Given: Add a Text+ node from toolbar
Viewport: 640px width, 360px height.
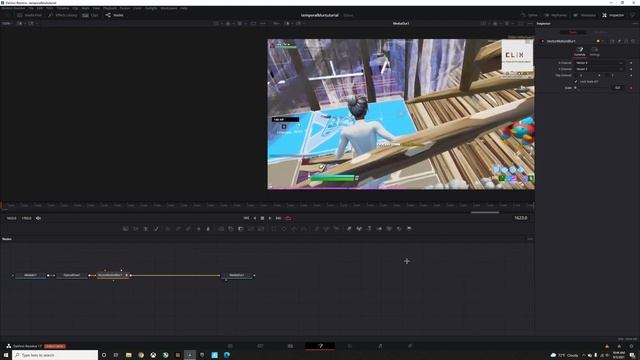Looking at the screenshot, I should click(x=146, y=229).
